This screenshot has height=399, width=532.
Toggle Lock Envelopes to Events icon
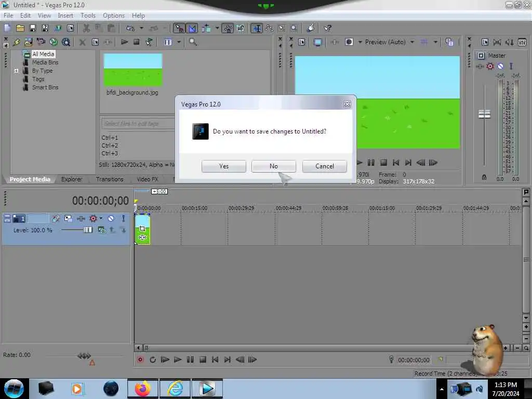click(228, 28)
